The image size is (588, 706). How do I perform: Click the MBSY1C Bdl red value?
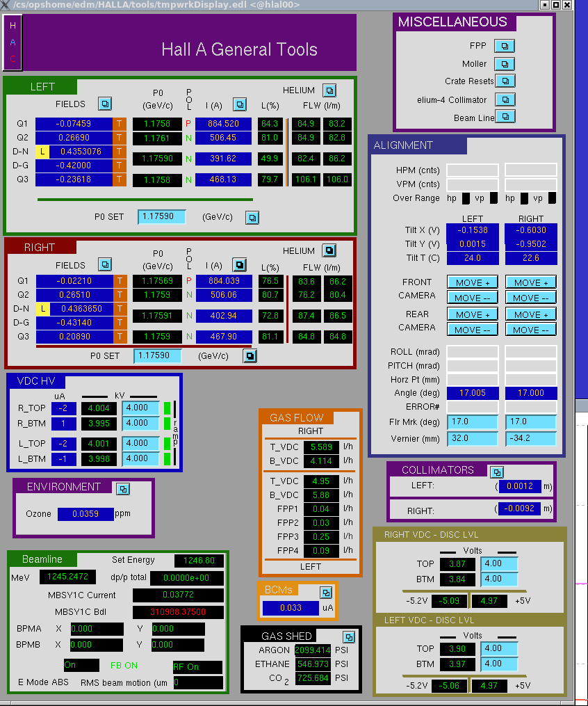tap(178, 612)
